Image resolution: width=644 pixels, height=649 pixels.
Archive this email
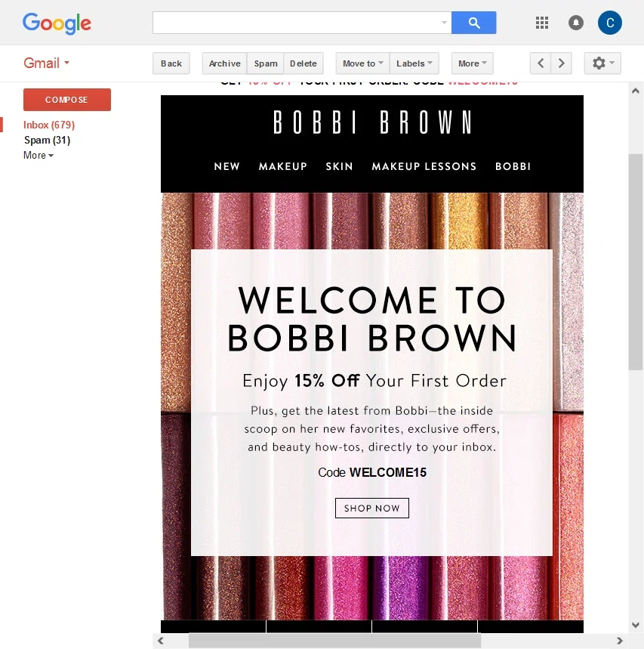click(224, 63)
